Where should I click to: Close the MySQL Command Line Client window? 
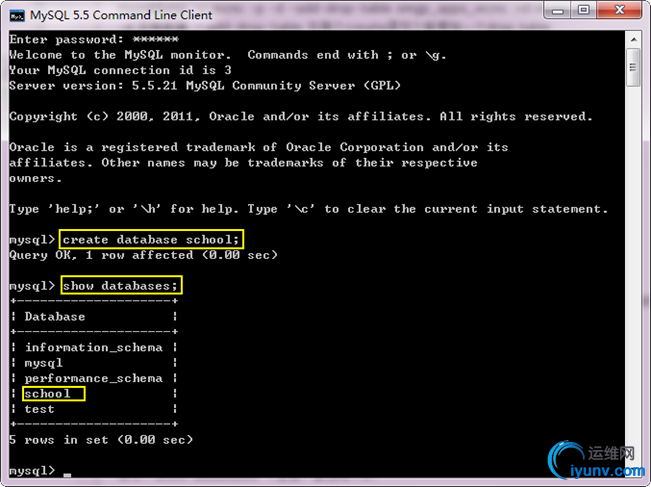tap(619, 10)
